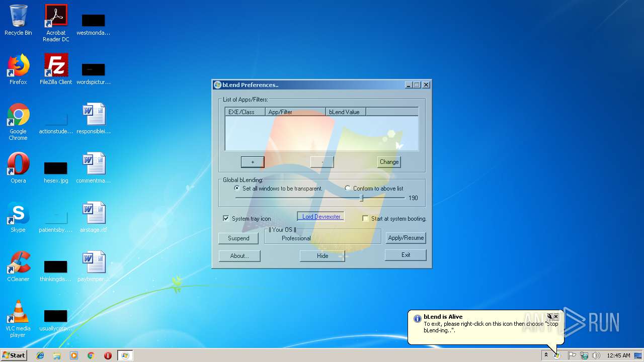
Task: Open Skype desktop shortcut
Action: 18,217
